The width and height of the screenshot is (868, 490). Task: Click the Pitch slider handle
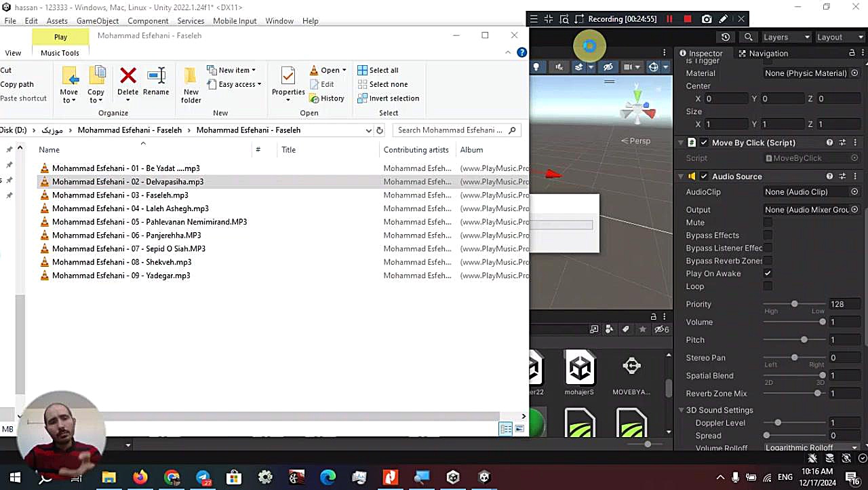point(804,340)
